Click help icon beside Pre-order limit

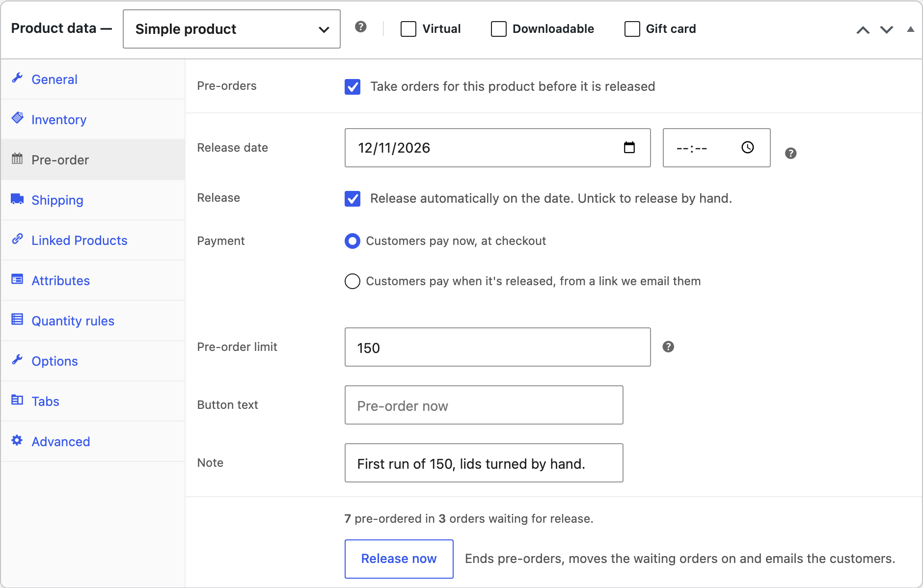pos(668,347)
